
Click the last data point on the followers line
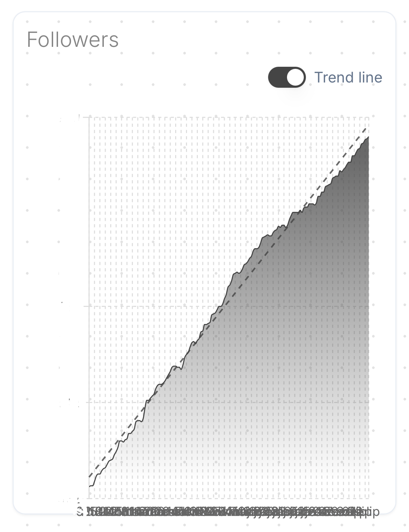tap(368, 137)
